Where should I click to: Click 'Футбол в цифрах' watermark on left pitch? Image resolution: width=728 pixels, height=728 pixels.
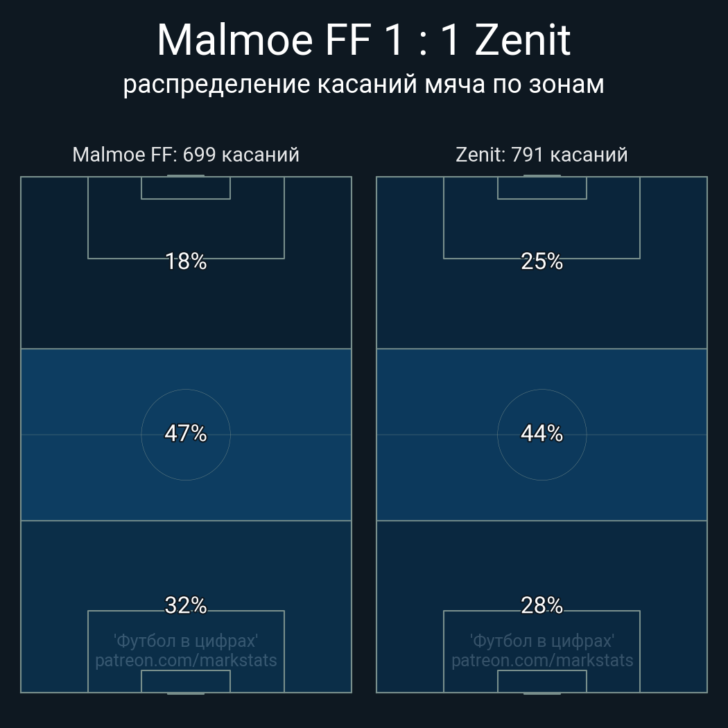[186, 641]
